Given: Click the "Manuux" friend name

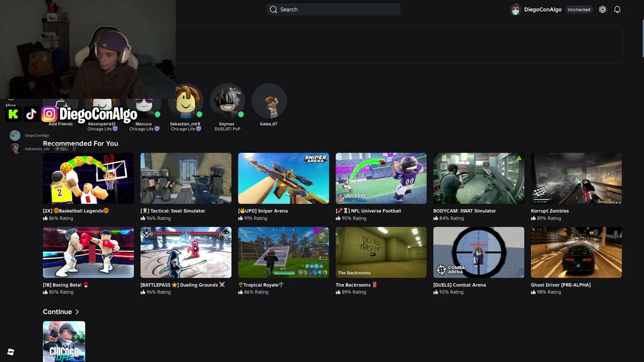Looking at the screenshot, I should [143, 124].
